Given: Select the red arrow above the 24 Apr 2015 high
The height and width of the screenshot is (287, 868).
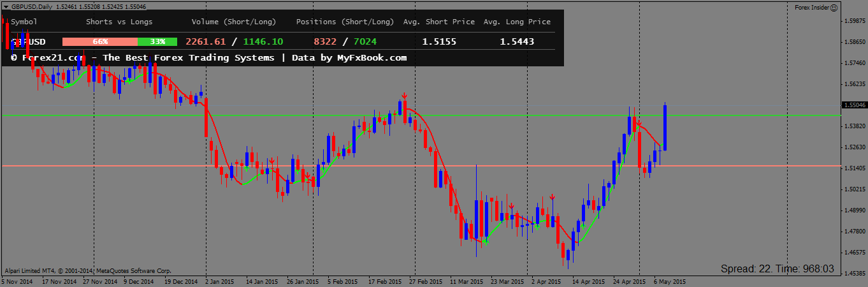Looking at the screenshot, I should pos(639,123).
